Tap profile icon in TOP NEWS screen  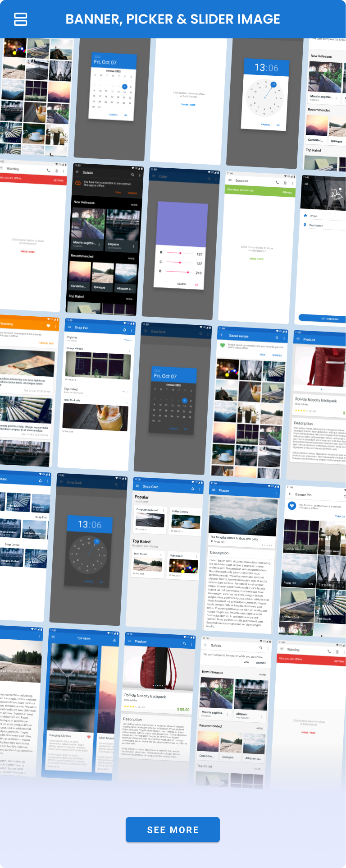point(114,640)
